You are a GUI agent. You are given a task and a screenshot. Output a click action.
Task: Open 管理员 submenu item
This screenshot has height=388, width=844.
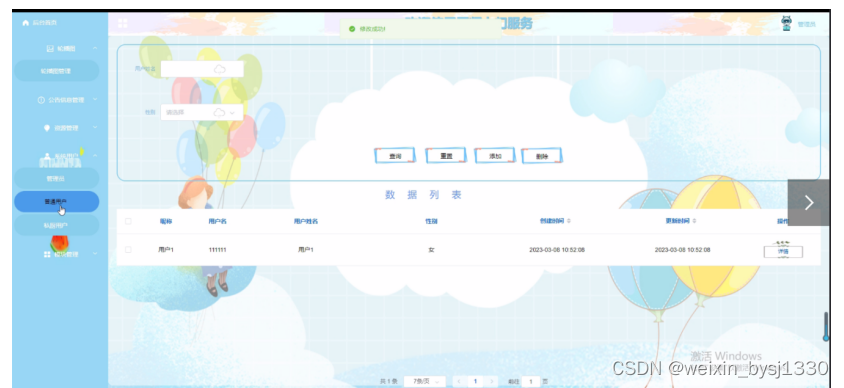[56, 178]
